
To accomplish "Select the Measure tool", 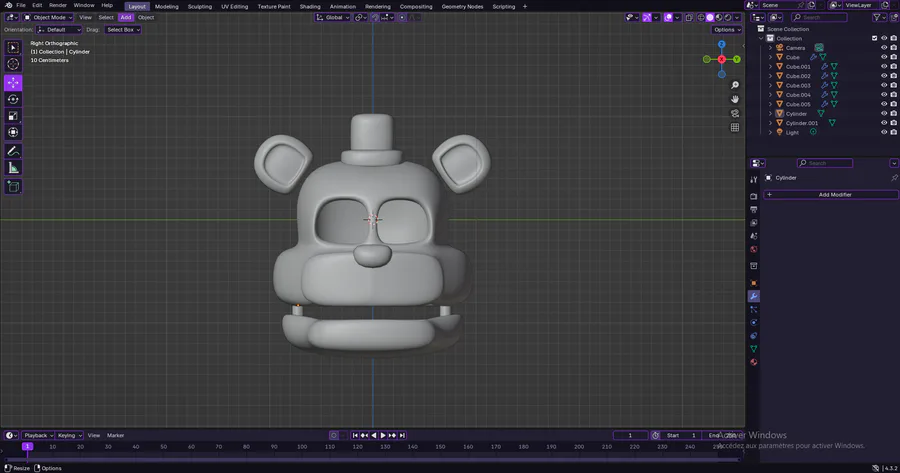I will coord(13,168).
